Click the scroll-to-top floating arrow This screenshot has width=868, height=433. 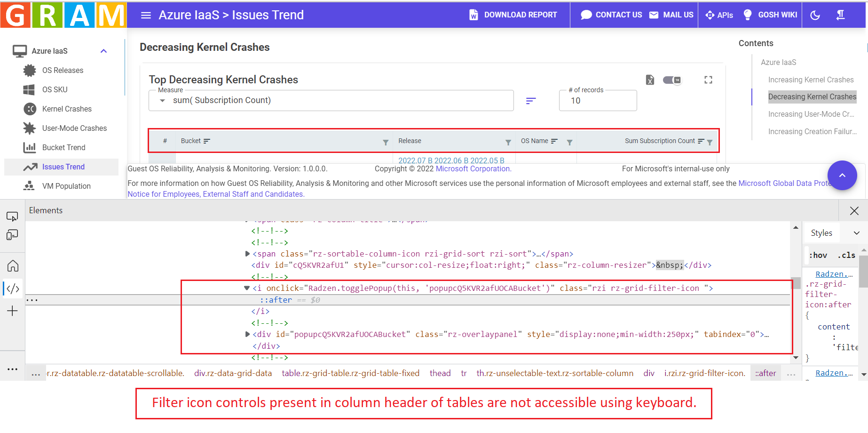click(x=842, y=175)
